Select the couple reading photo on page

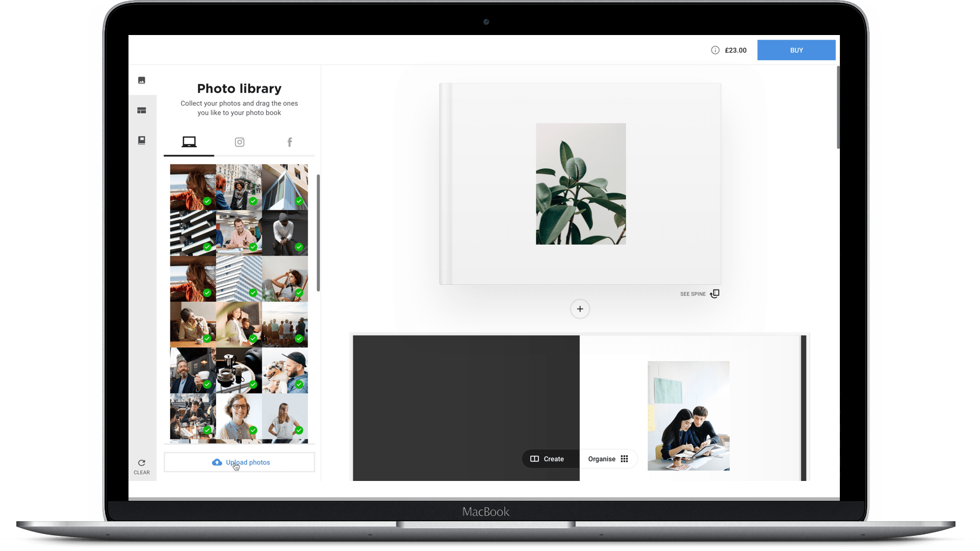tap(688, 416)
